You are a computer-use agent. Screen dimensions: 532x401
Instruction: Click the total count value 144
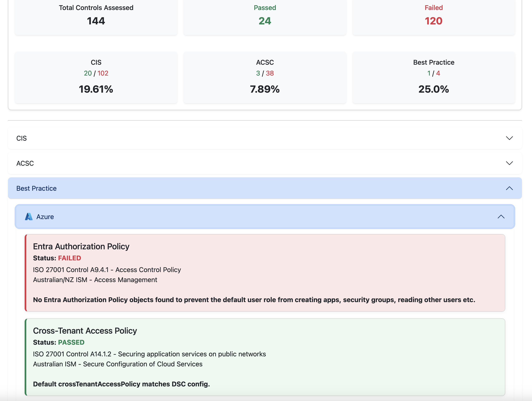click(x=96, y=21)
